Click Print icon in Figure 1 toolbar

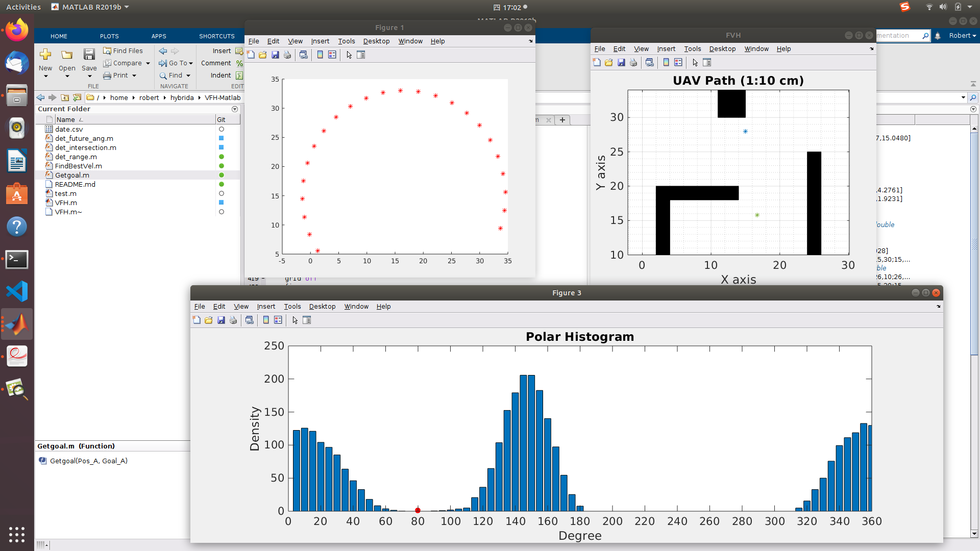tap(287, 55)
